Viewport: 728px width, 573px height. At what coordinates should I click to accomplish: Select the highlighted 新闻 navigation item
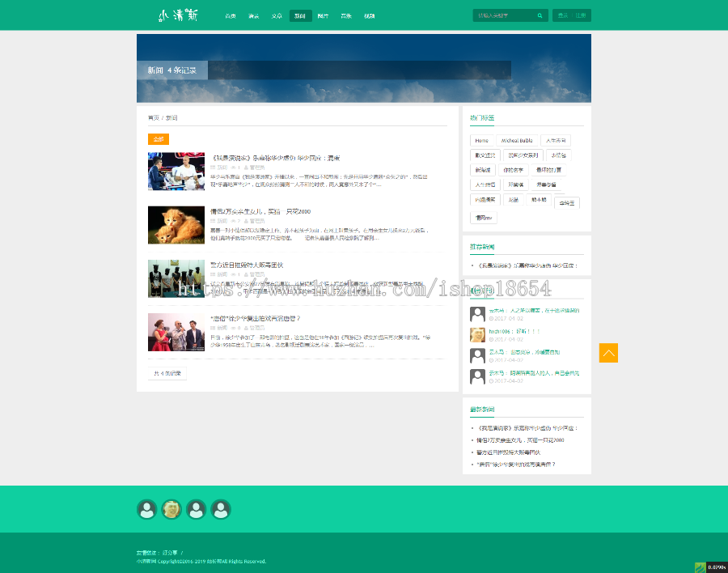300,16
